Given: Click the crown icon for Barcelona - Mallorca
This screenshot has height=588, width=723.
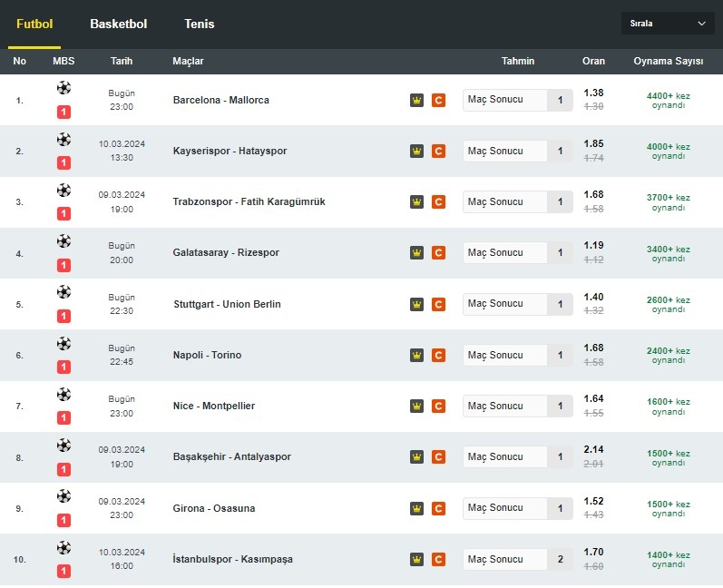Looking at the screenshot, I should pyautogui.click(x=416, y=100).
